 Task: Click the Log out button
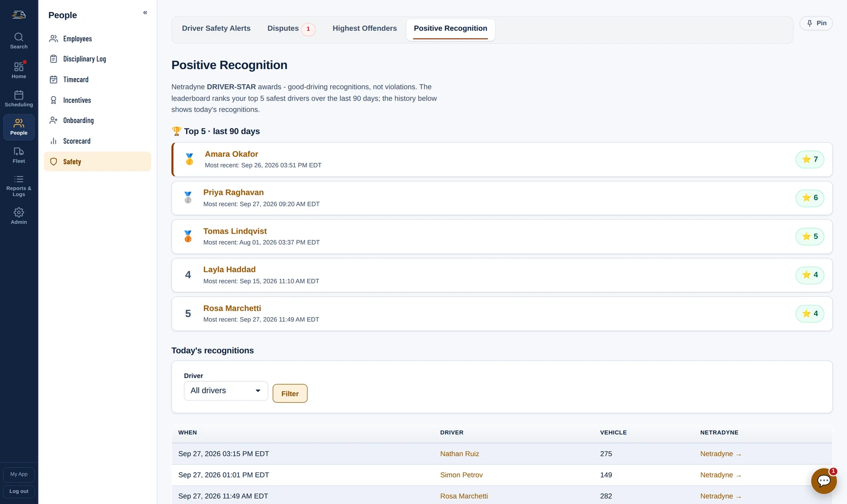pos(19,491)
